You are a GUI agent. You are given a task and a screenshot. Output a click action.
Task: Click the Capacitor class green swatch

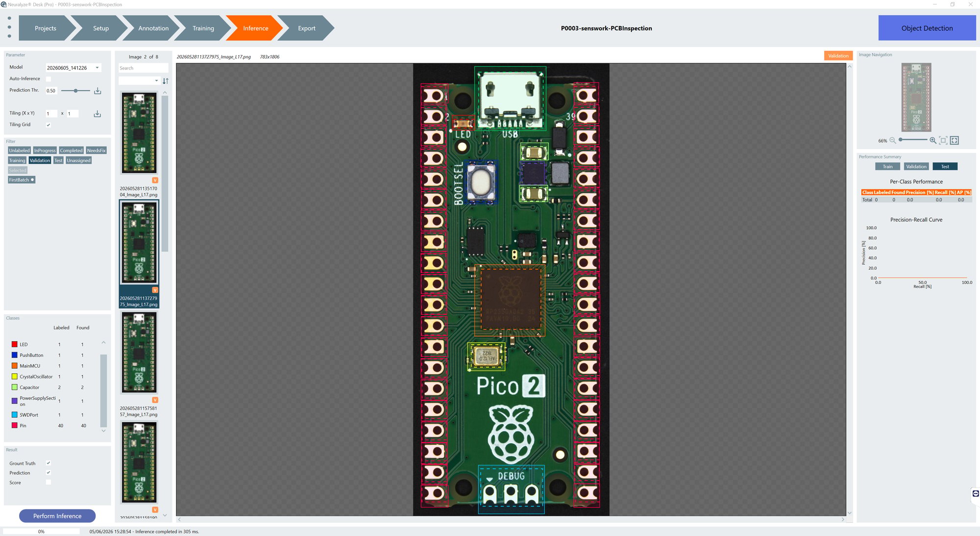14,387
